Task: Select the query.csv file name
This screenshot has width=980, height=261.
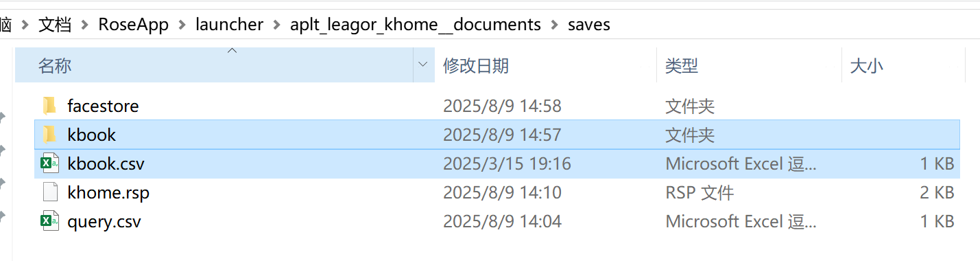Action: 104,222
